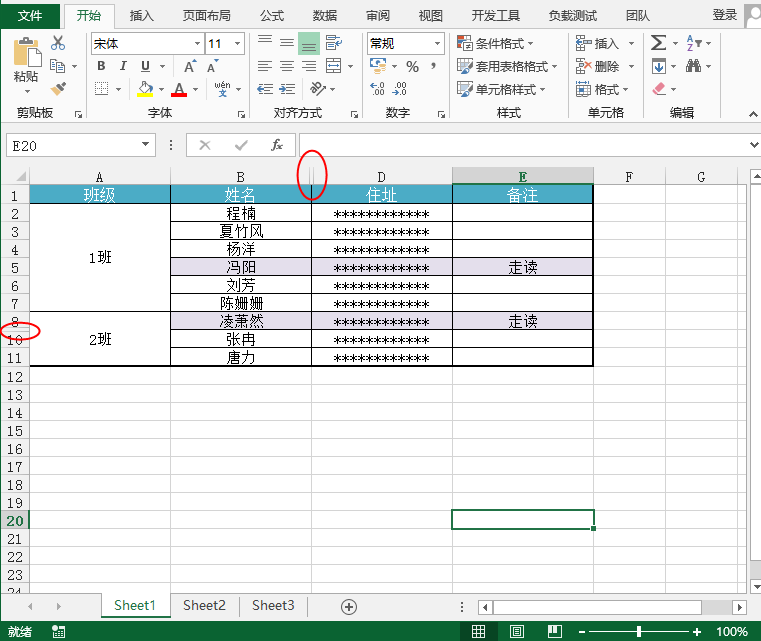The image size is (761, 641).
Task: Click the Copy icon
Action: pyautogui.click(x=57, y=66)
